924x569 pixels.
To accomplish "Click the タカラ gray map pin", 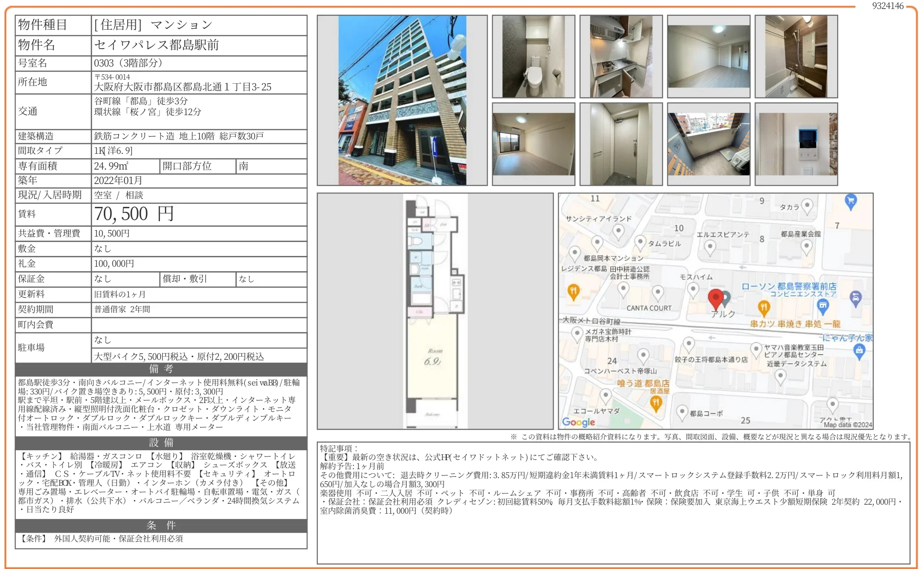I will (807, 206).
